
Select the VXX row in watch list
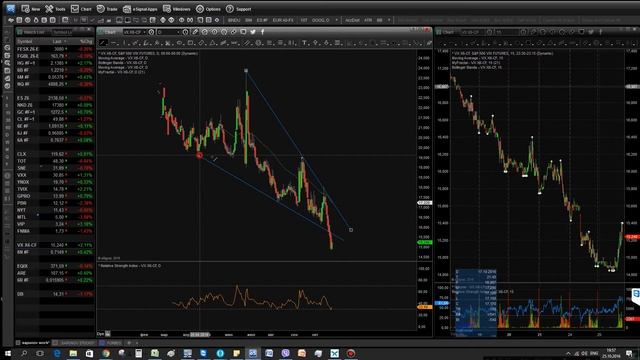pyautogui.click(x=55, y=175)
